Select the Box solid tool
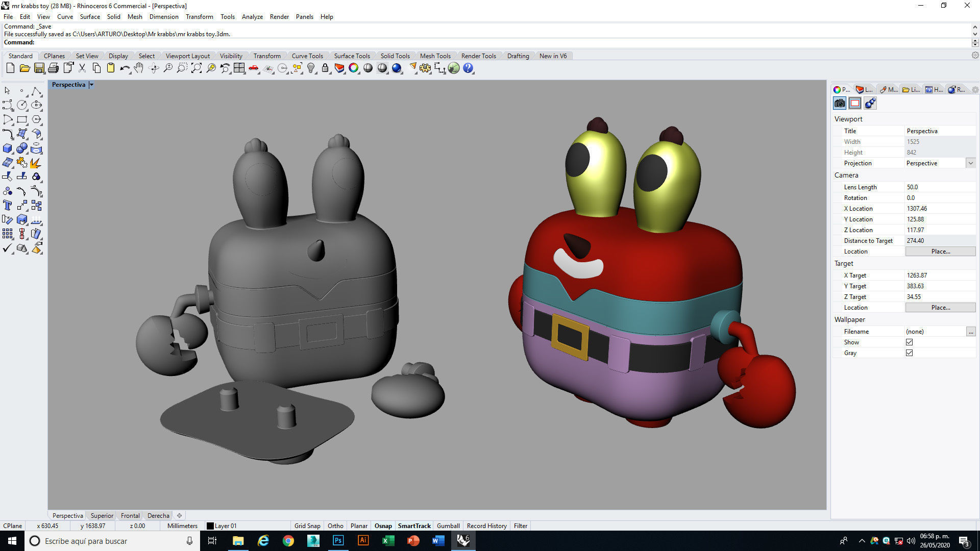Screen dimensions: 980x551 [8, 148]
